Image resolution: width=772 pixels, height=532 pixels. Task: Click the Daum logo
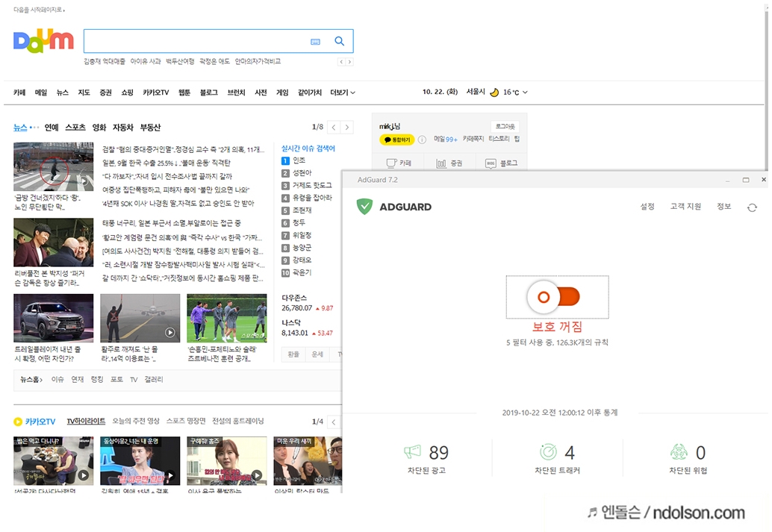click(x=43, y=41)
